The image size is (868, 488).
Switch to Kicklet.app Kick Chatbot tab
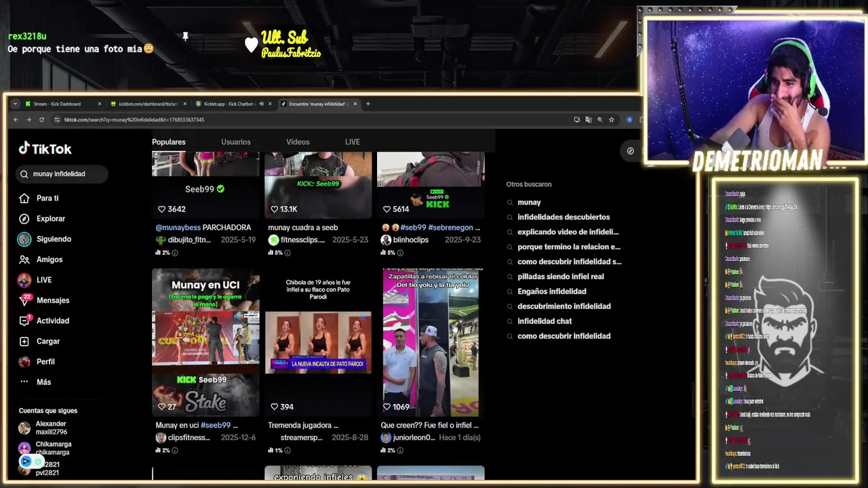pos(226,104)
